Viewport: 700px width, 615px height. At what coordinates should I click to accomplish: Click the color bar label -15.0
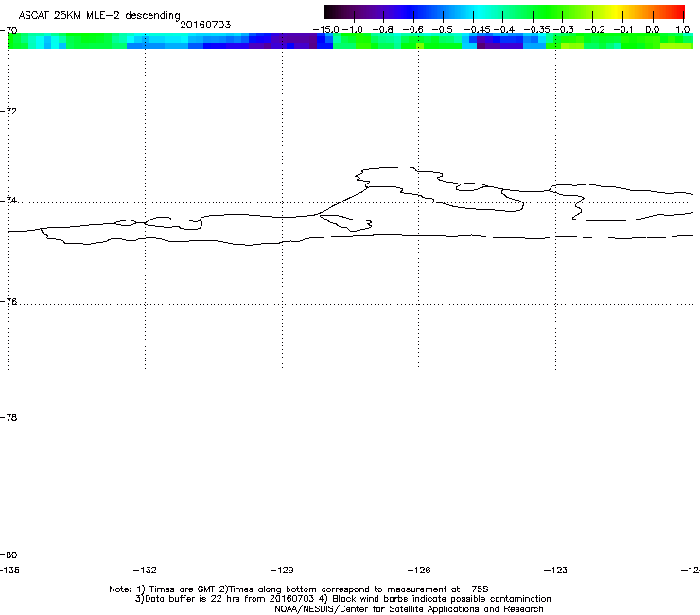[325, 30]
